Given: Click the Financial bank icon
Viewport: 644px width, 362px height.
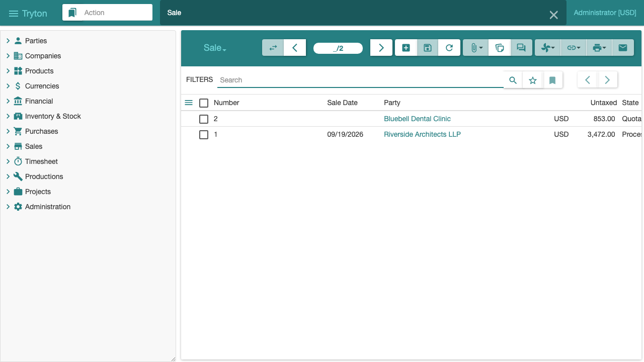Looking at the screenshot, I should [18, 101].
